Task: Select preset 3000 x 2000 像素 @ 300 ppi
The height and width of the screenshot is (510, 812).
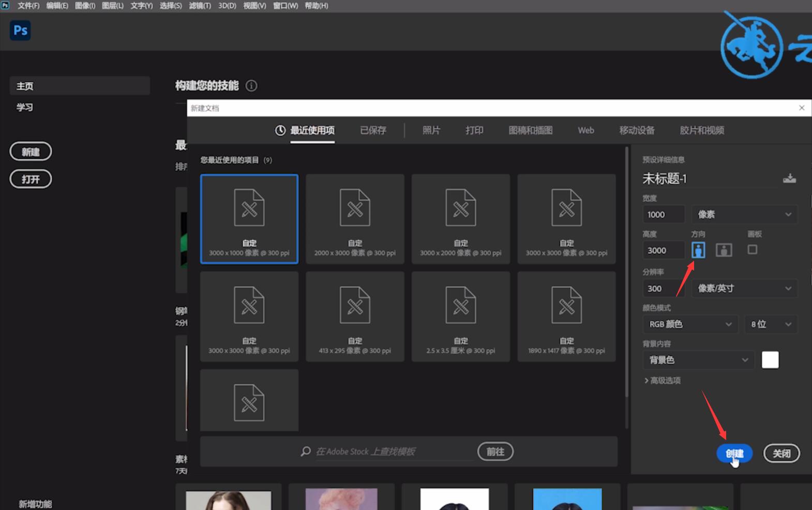Action: [461, 219]
